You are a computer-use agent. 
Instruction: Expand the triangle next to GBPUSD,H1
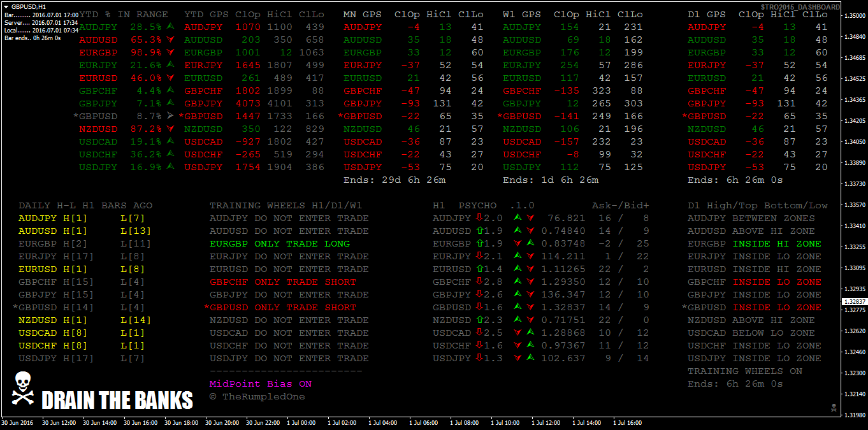(x=6, y=6)
